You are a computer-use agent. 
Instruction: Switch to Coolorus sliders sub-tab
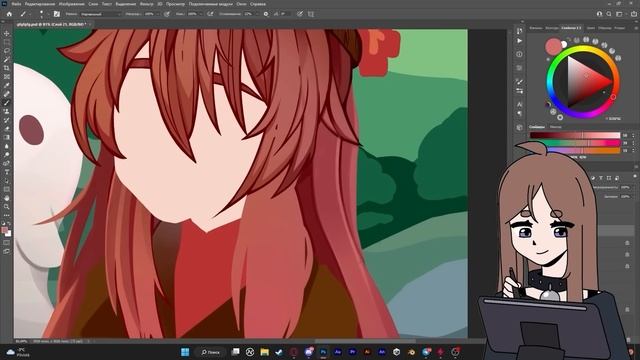(538, 127)
